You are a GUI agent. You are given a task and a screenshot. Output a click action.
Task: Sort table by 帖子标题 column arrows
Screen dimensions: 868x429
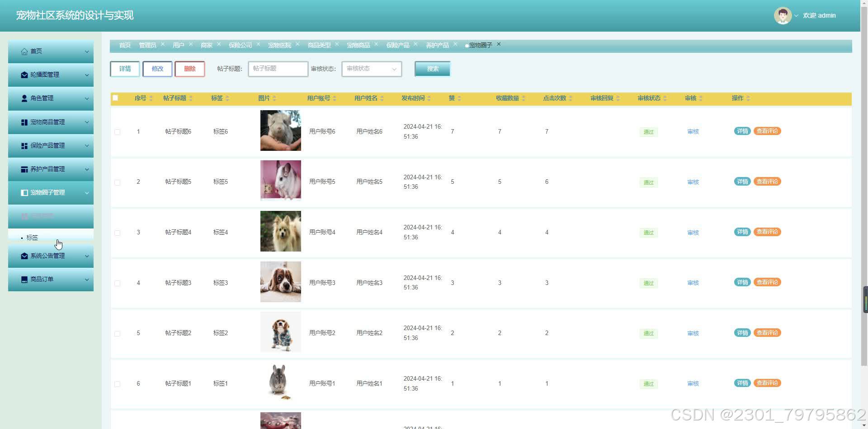191,98
